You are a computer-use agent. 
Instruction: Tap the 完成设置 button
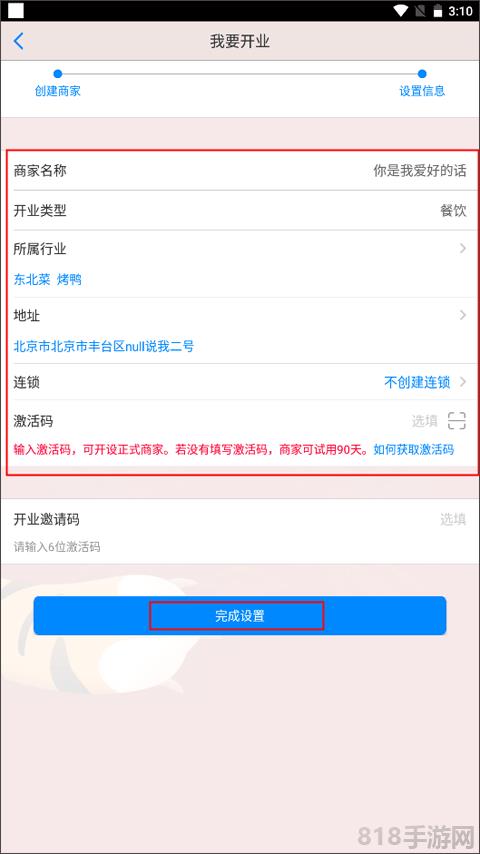tap(240, 615)
